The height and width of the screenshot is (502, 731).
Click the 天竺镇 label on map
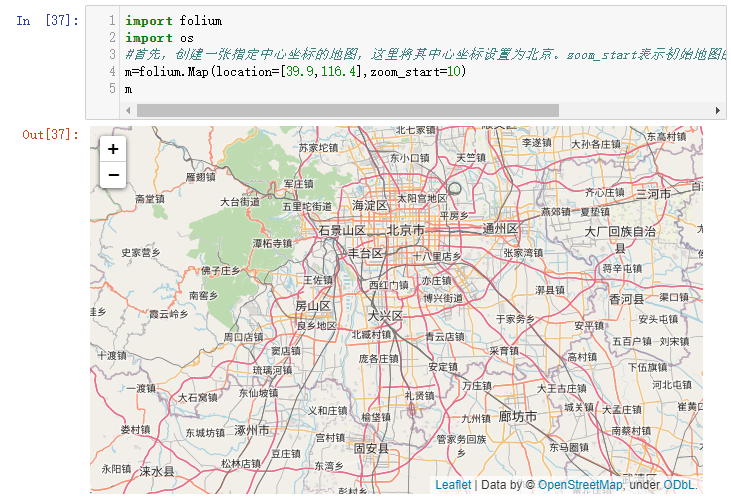[471, 158]
